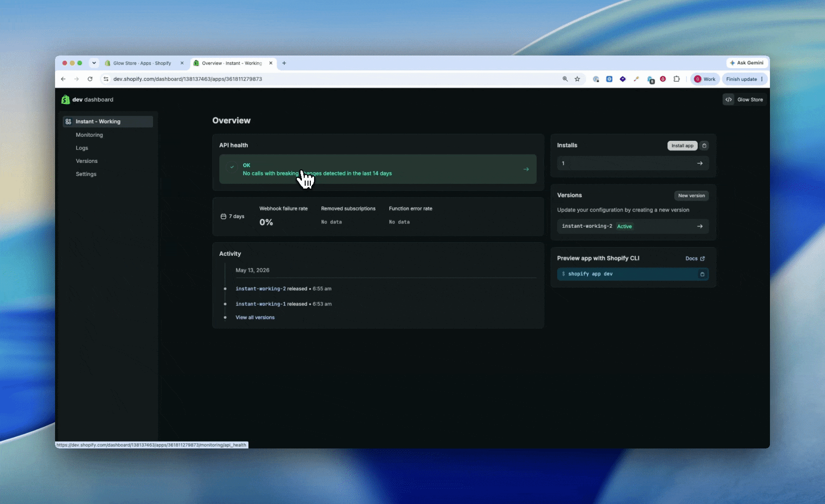Click the instant-working-1 released activity entry
The width and height of the screenshot is (825, 504).
(283, 304)
